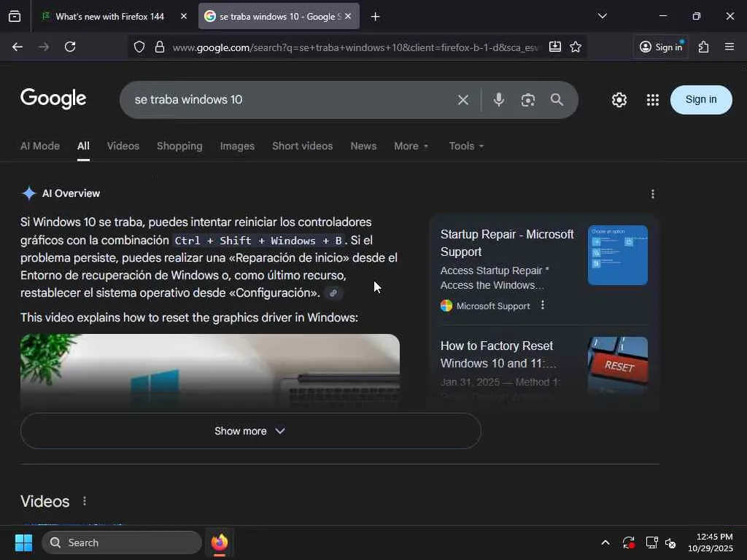Image resolution: width=747 pixels, height=560 pixels.
Task: Play the graphics driver reset video
Action: coord(210,371)
